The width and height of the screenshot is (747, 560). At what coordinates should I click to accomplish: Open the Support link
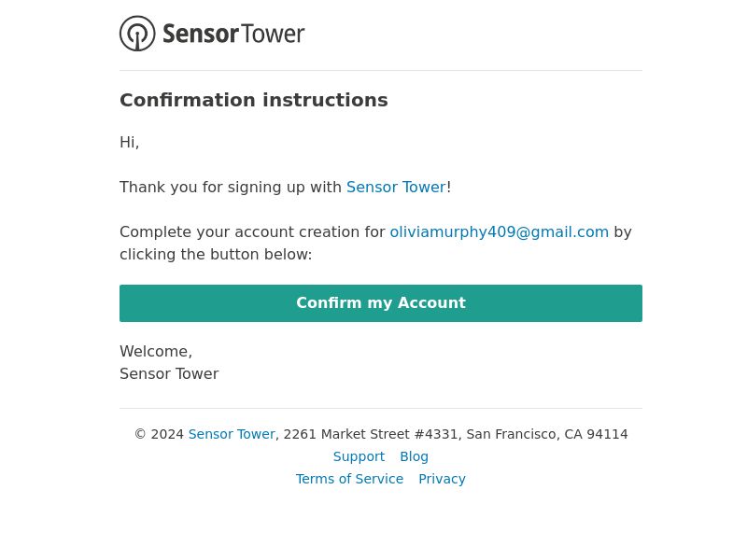[359, 456]
